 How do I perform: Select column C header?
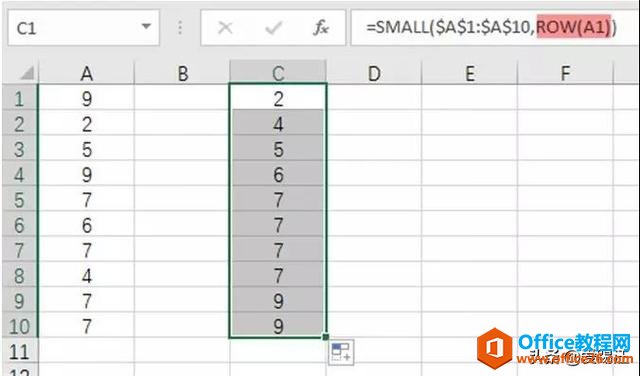click(278, 73)
